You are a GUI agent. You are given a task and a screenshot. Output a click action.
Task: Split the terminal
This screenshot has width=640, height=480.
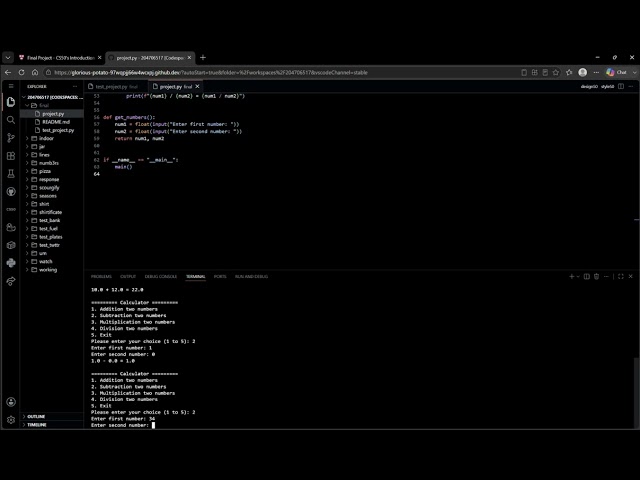587,276
